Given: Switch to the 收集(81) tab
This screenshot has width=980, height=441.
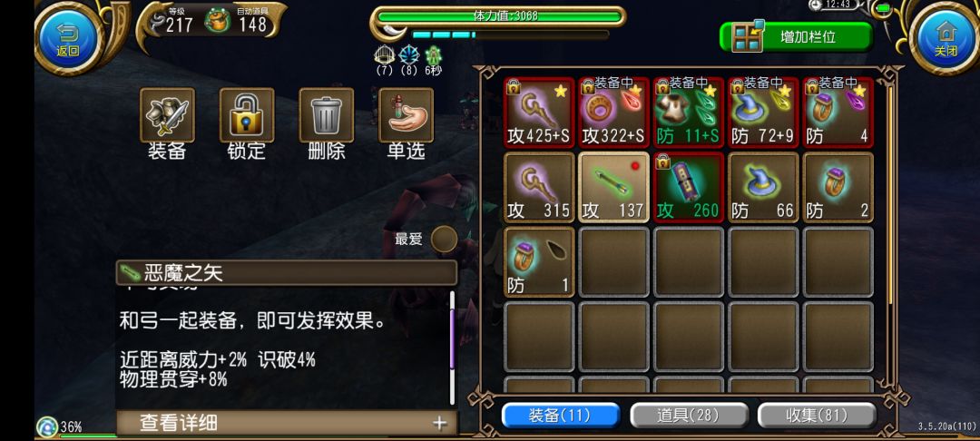Looking at the screenshot, I should click(817, 416).
